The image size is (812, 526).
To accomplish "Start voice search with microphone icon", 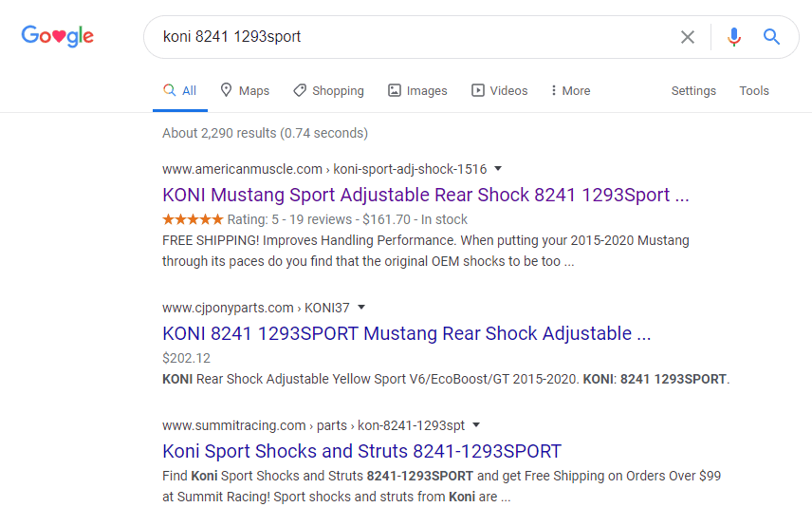I will click(734, 37).
